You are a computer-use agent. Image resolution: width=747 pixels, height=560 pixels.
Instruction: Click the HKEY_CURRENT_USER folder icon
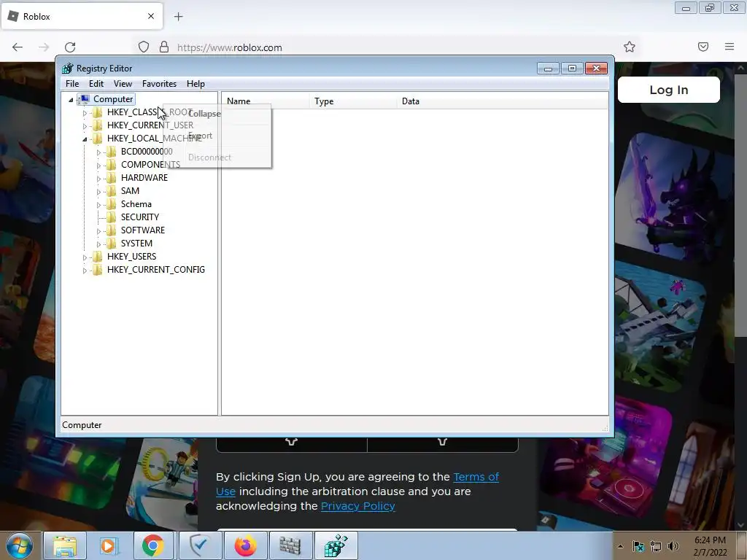(x=97, y=125)
